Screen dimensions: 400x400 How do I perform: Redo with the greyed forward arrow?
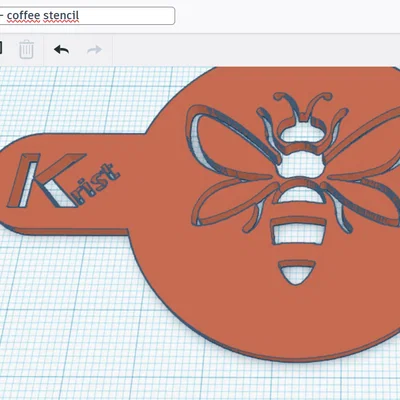point(94,50)
